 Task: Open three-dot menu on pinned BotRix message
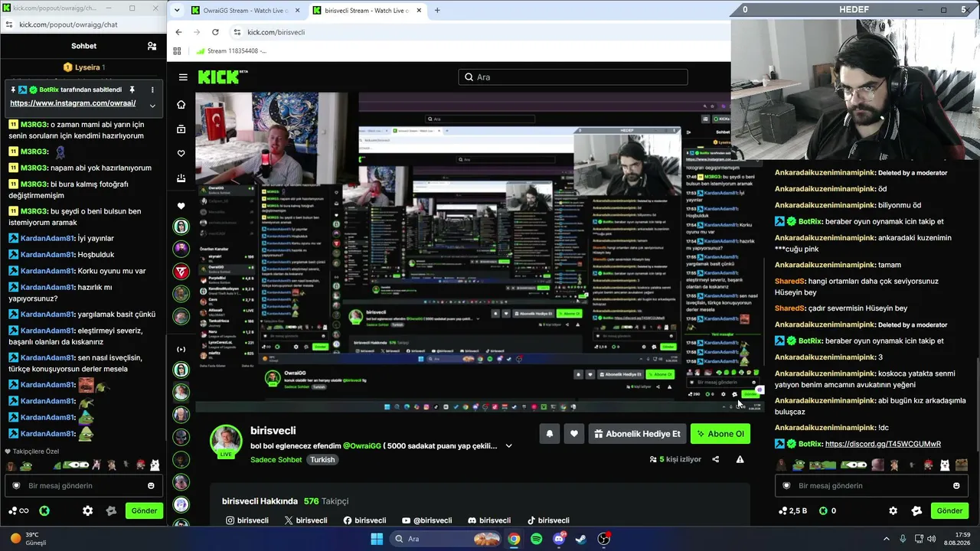(152, 90)
